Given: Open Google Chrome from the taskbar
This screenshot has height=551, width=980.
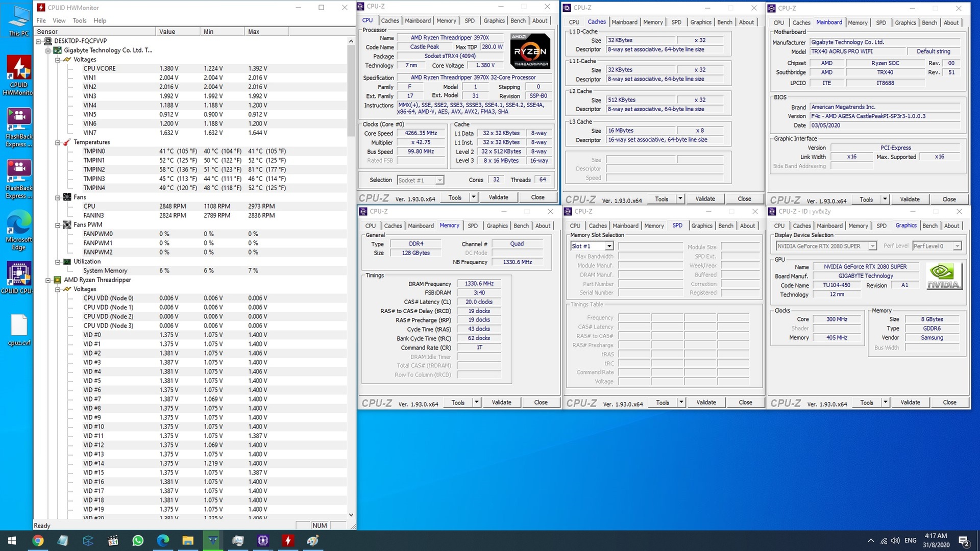Looking at the screenshot, I should pyautogui.click(x=38, y=541).
